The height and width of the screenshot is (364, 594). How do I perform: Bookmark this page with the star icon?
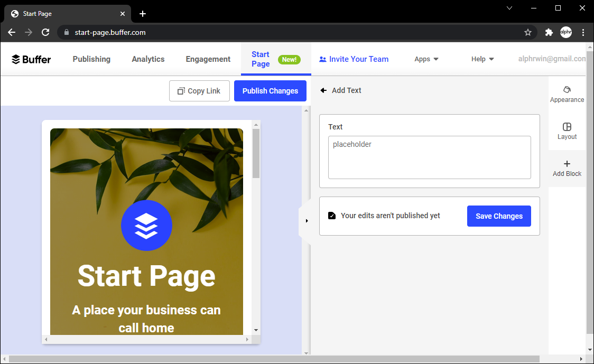pos(527,32)
